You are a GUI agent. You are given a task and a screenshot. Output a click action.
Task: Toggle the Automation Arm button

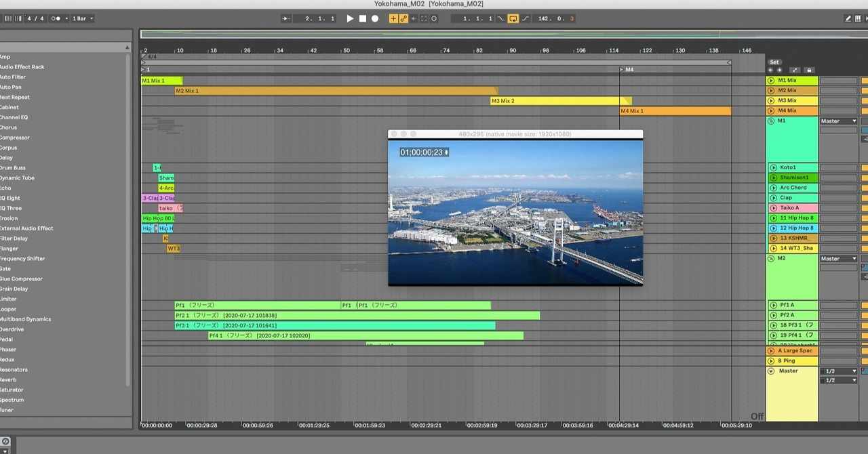403,18
